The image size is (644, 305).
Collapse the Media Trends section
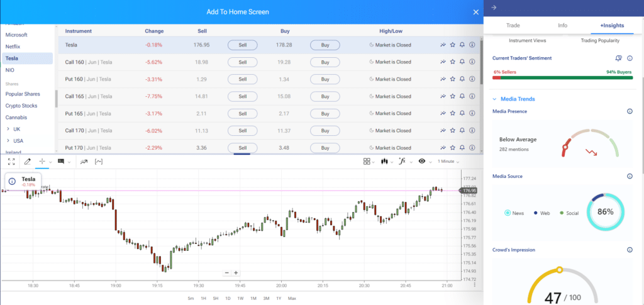[x=514, y=99]
